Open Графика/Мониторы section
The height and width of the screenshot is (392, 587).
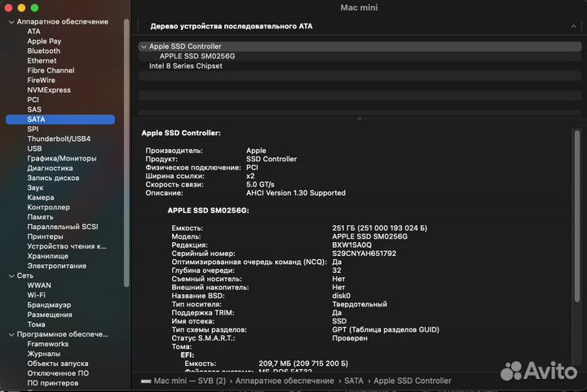62,158
